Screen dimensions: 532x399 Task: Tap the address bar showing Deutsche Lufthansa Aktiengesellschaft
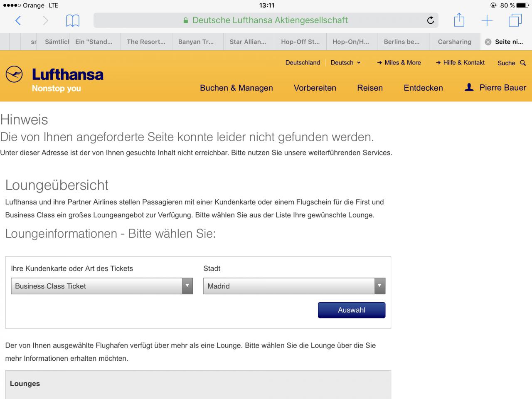pyautogui.click(x=266, y=20)
